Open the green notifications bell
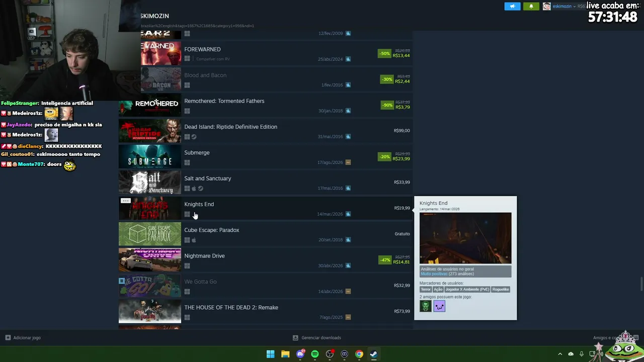Screen dimensions: 644x362 [x=531, y=6]
